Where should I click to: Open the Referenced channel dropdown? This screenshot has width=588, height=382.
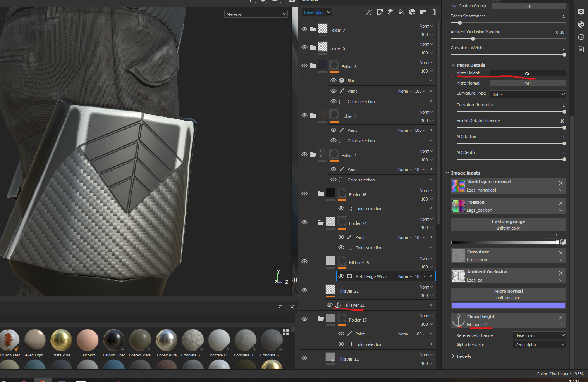tap(540, 335)
